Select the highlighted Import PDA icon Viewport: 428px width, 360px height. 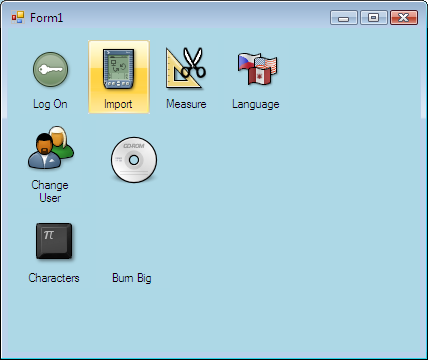(118, 69)
